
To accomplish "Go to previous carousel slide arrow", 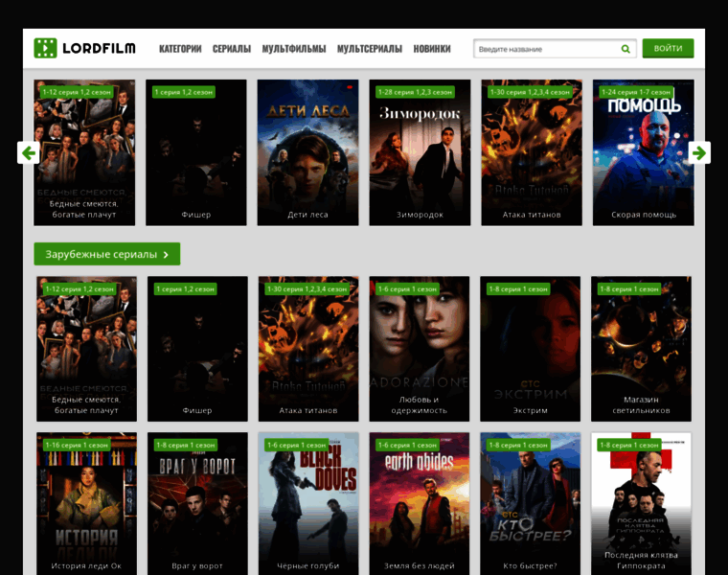I will point(29,152).
